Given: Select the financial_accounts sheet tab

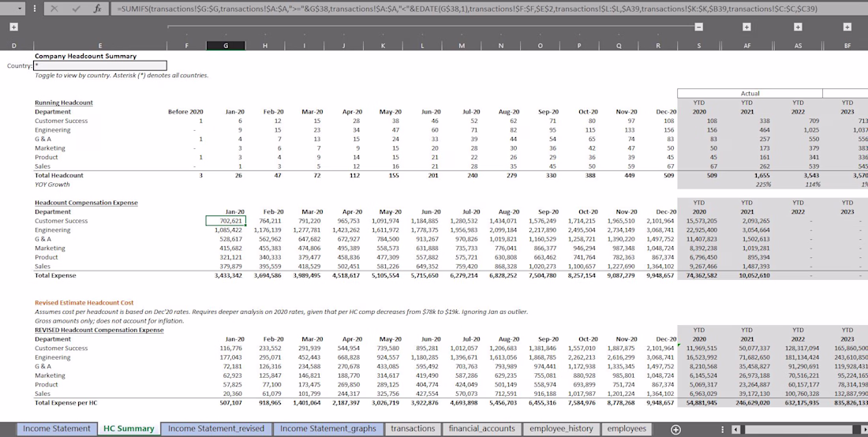Looking at the screenshot, I should coord(481,429).
